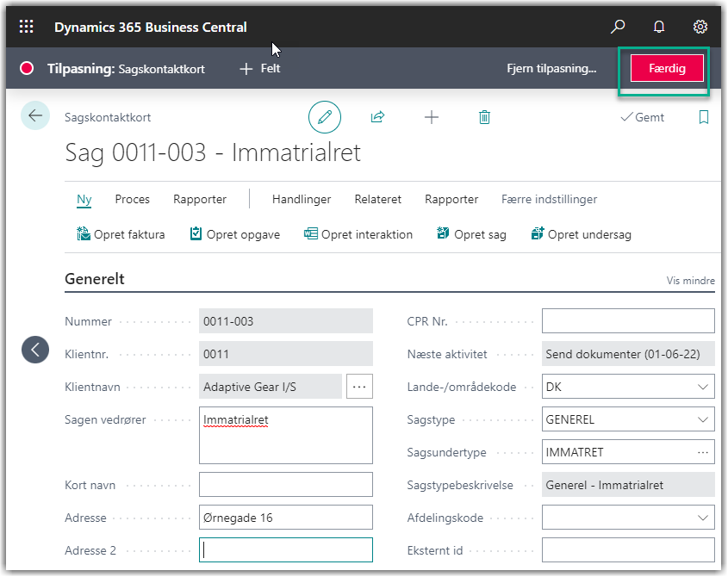Image resolution: width=728 pixels, height=577 pixels.
Task: Open the first Rapporter menu
Action: pyautogui.click(x=200, y=199)
